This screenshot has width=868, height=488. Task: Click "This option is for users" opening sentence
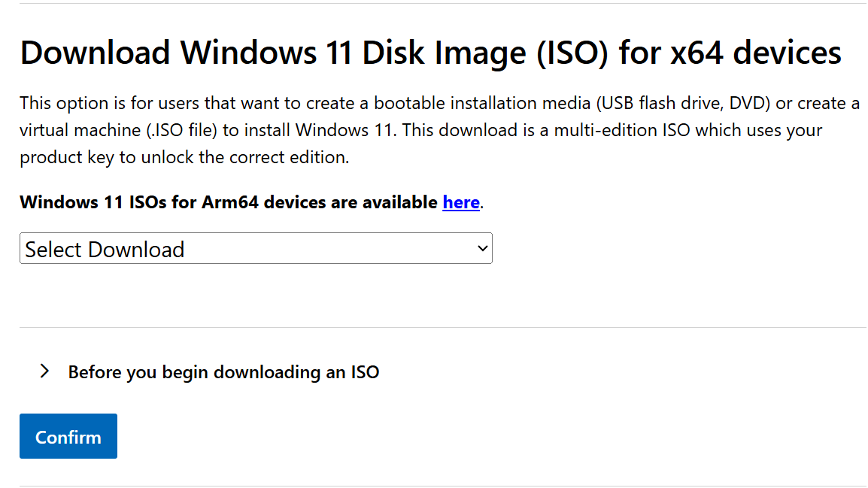click(x=111, y=103)
